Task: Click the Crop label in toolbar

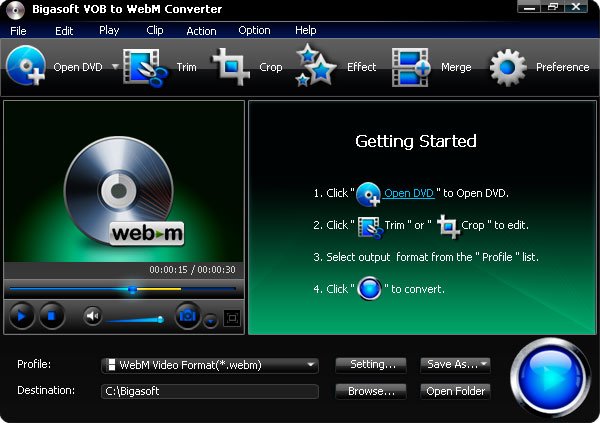Action: 271,67
